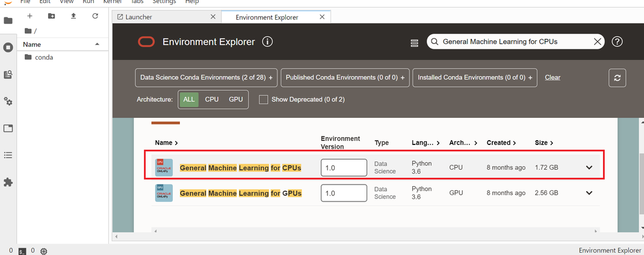Screen dimensions: 644x255
Task: Click 1.72 GB size value
Action: click(546, 168)
